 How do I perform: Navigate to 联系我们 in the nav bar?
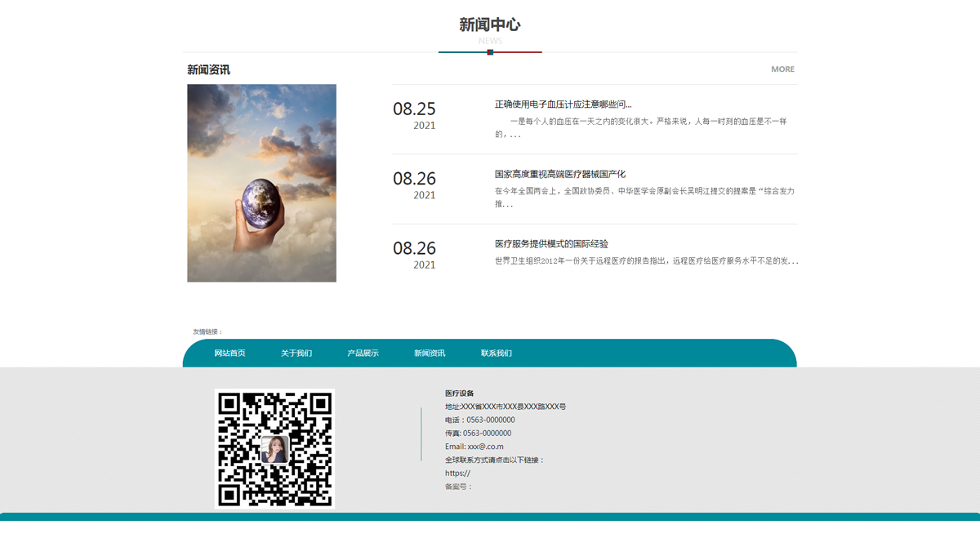pyautogui.click(x=496, y=354)
